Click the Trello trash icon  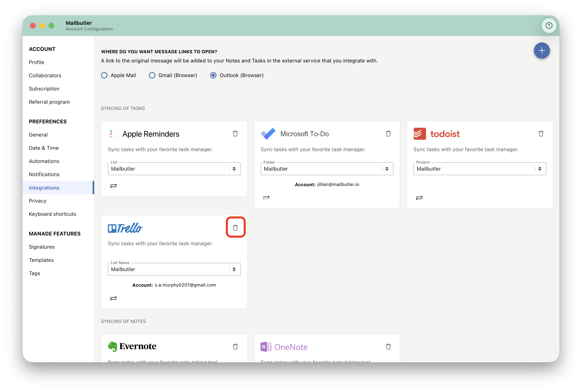[235, 227]
